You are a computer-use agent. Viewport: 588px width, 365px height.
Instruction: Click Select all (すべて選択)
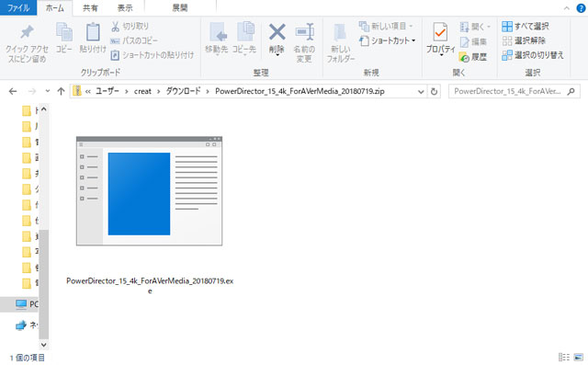coord(526,26)
